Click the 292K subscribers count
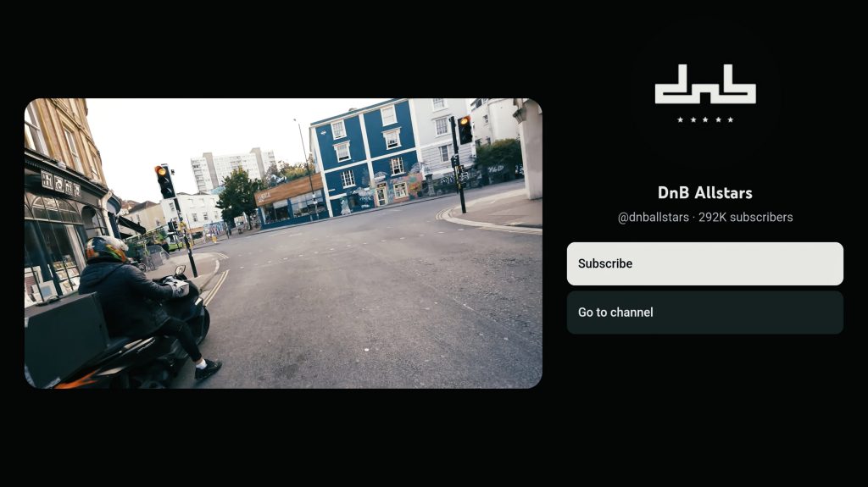 pos(746,218)
